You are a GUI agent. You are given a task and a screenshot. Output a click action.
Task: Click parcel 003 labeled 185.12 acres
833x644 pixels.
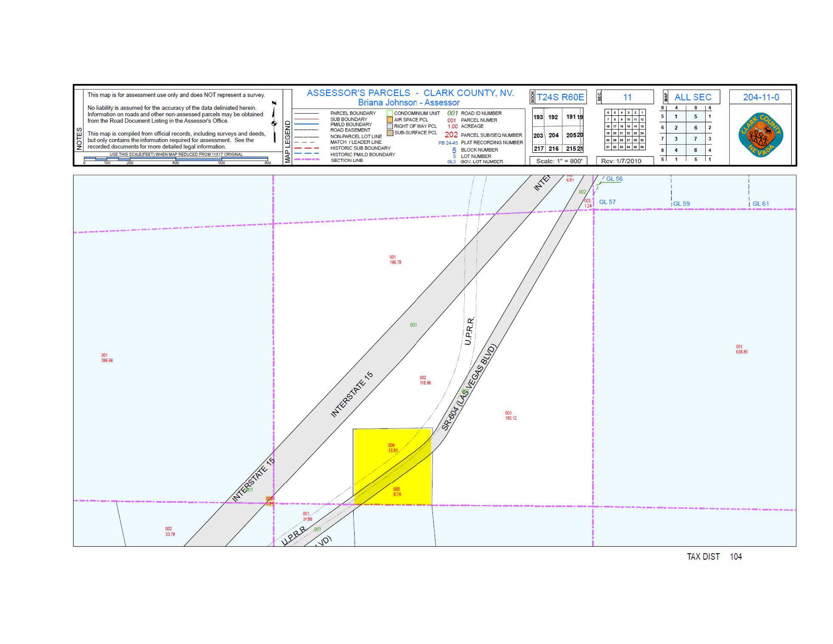coord(510,415)
